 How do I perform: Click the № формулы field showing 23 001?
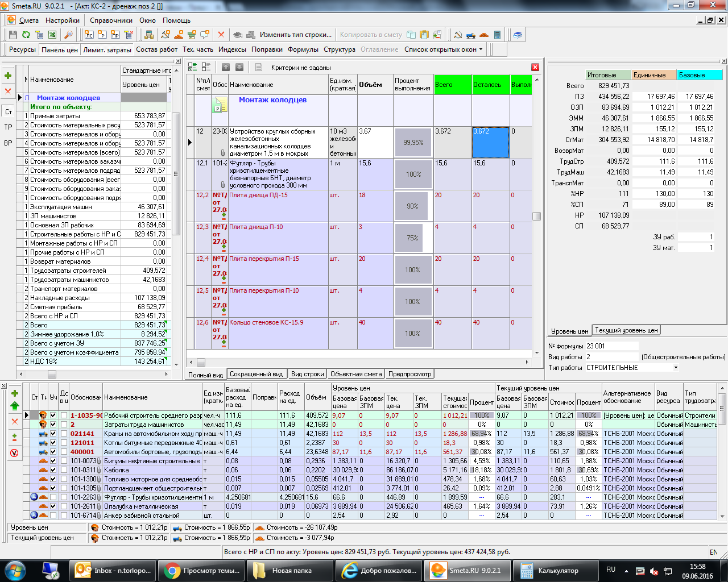612,346
